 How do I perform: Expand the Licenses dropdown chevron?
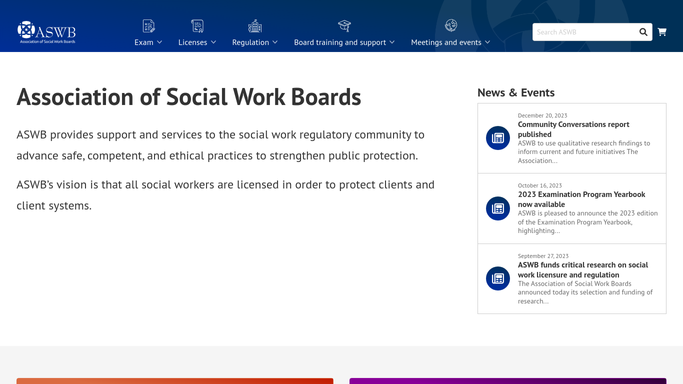[213, 42]
